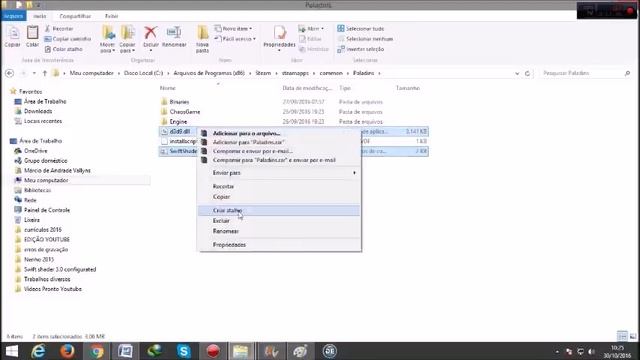The width and height of the screenshot is (640, 360).
Task: Click the Nome column header
Action: tap(168, 88)
